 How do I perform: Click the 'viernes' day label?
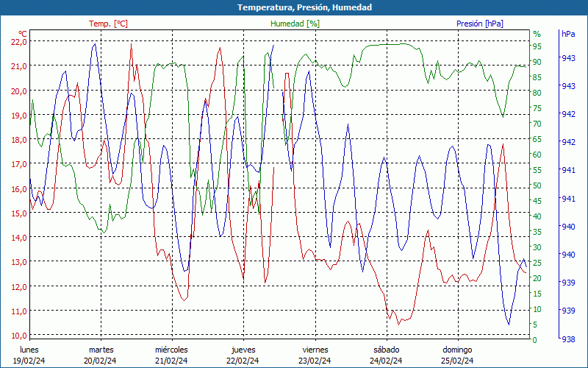coord(315,350)
